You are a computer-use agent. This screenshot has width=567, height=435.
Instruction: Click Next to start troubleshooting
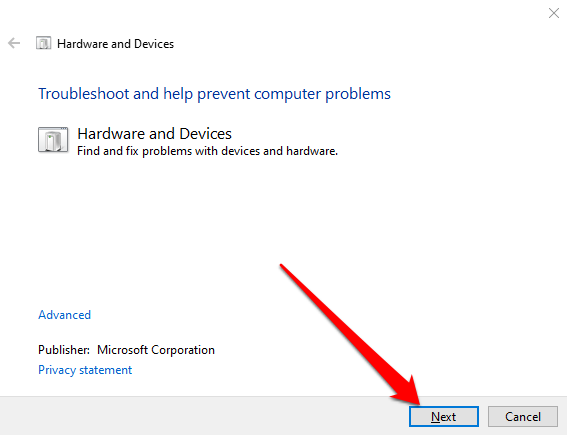point(444,417)
